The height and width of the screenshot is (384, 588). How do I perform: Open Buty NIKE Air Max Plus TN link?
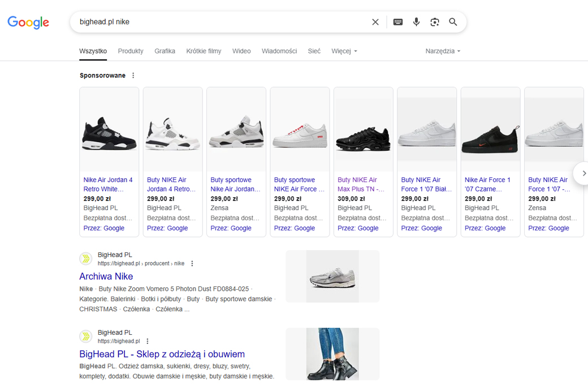(x=361, y=184)
